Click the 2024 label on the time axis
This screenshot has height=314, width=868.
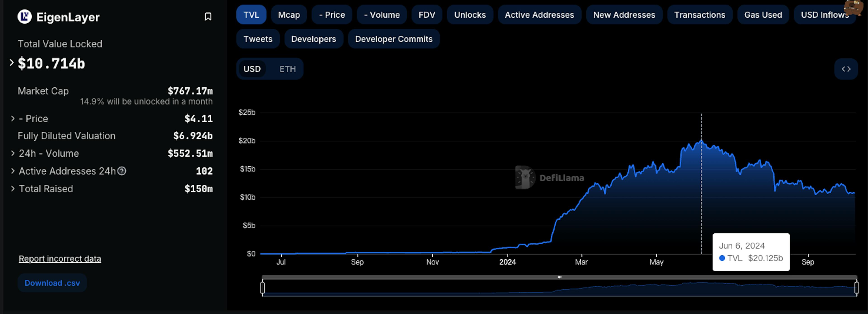507,262
